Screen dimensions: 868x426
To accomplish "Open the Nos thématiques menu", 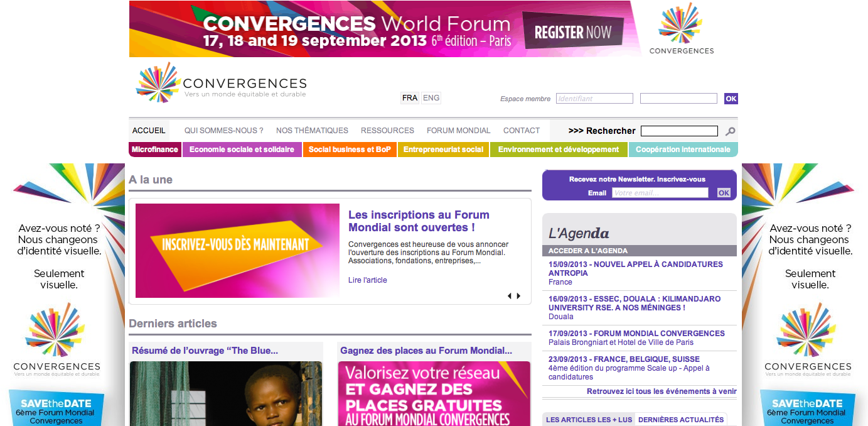I will pyautogui.click(x=312, y=131).
